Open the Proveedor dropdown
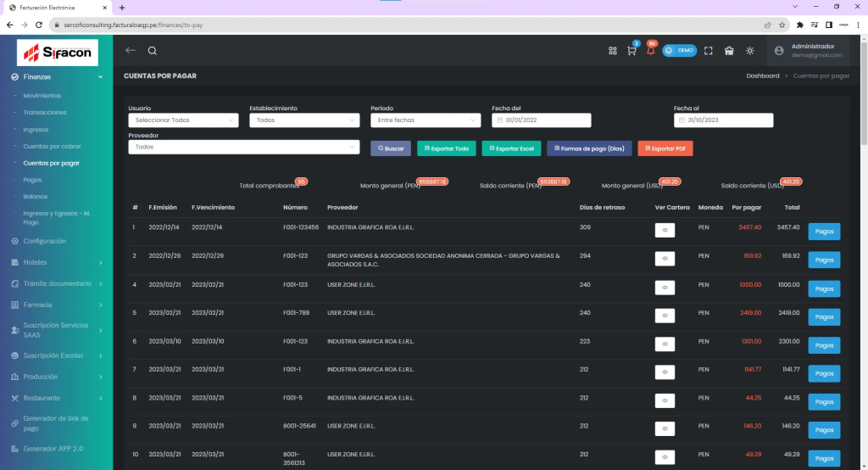 pos(244,147)
